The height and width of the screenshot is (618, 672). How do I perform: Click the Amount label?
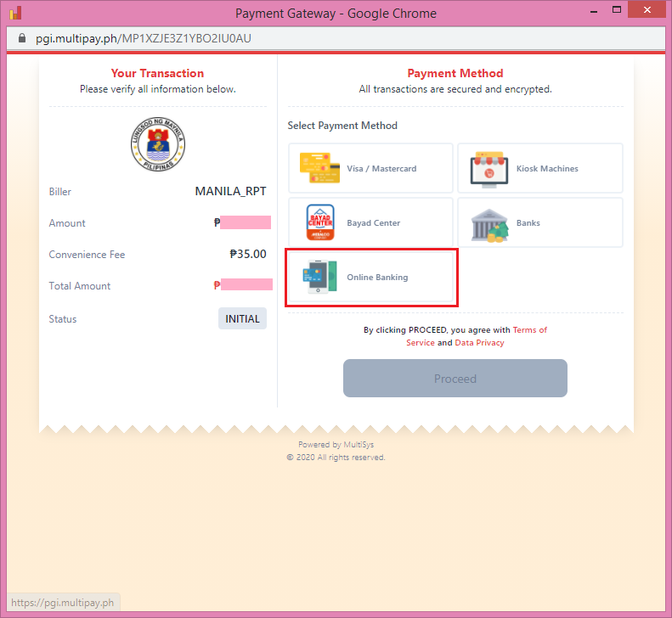coord(67,223)
